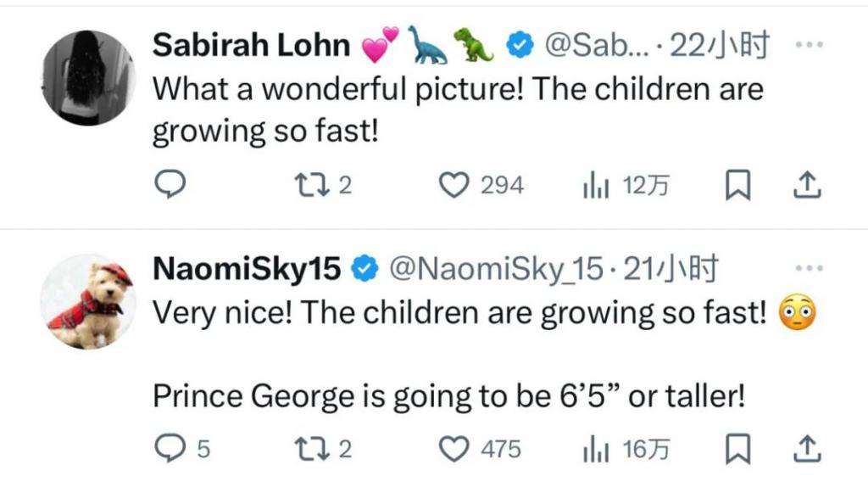Like Sabirah Lohn's tweet
The image size is (868, 487).
click(x=458, y=185)
